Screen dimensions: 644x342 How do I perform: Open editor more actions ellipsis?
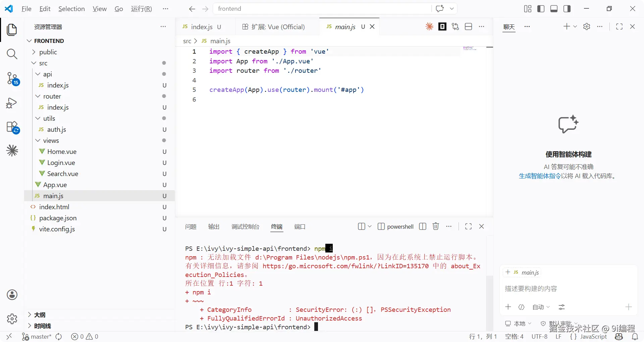(482, 26)
